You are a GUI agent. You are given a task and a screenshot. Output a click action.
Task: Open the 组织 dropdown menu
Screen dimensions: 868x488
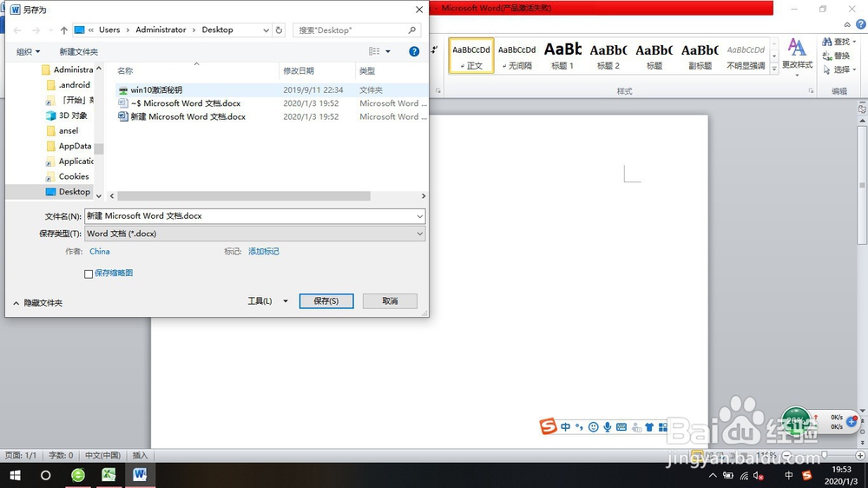point(28,51)
